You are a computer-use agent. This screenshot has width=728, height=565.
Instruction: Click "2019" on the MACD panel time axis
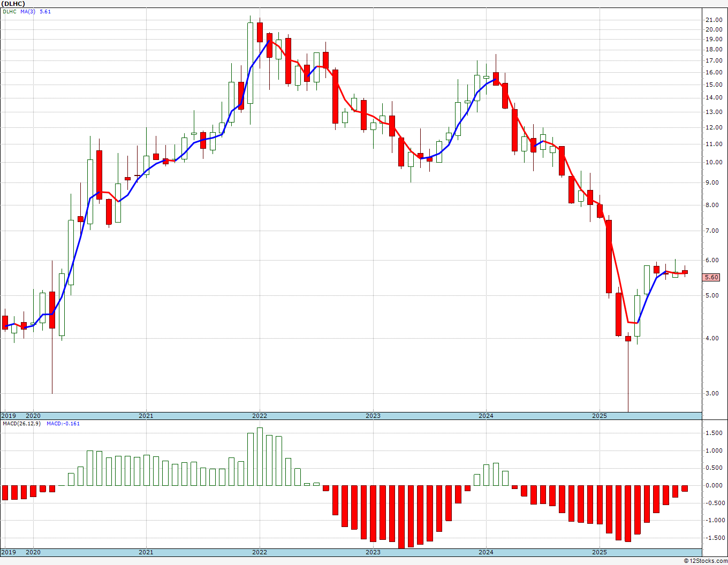point(8,552)
